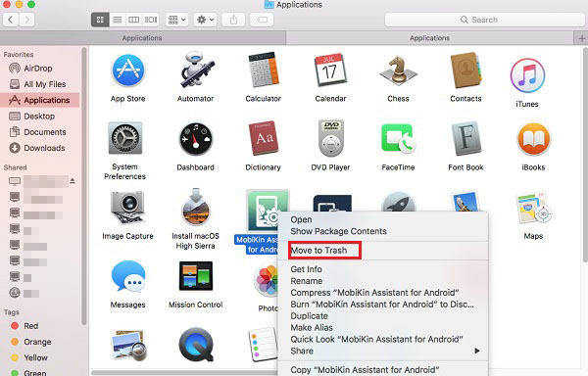The image size is (588, 376).
Task: Add a new tab with plus button
Action: coord(581,38)
